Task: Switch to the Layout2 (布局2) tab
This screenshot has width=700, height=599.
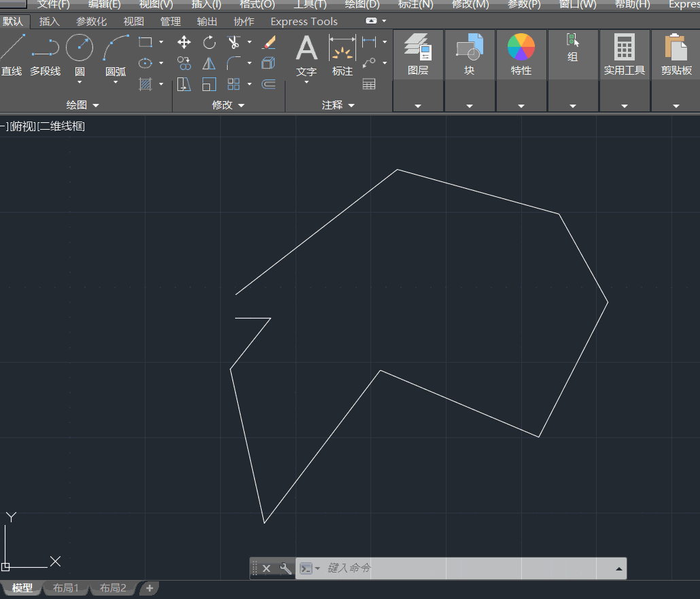Action: 113,588
